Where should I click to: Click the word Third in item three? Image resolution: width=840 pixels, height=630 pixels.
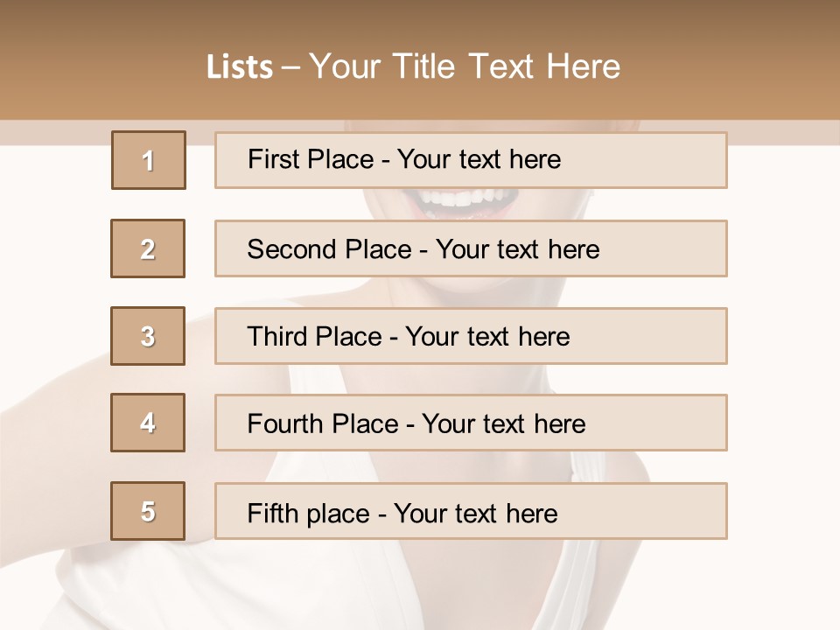click(277, 337)
